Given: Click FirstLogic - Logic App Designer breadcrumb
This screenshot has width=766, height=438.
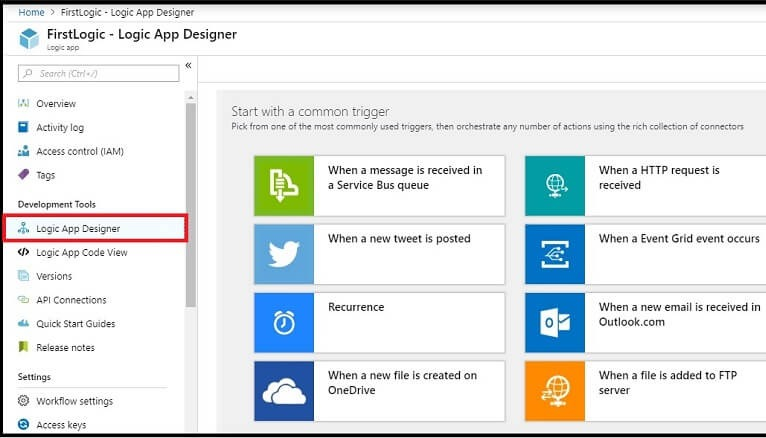Looking at the screenshot, I should pyautogui.click(x=128, y=12).
